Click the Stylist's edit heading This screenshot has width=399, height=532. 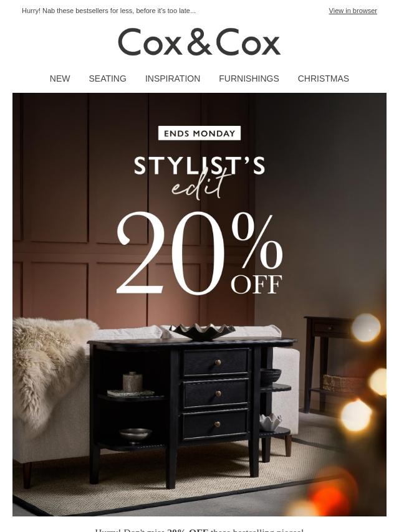pos(199,177)
